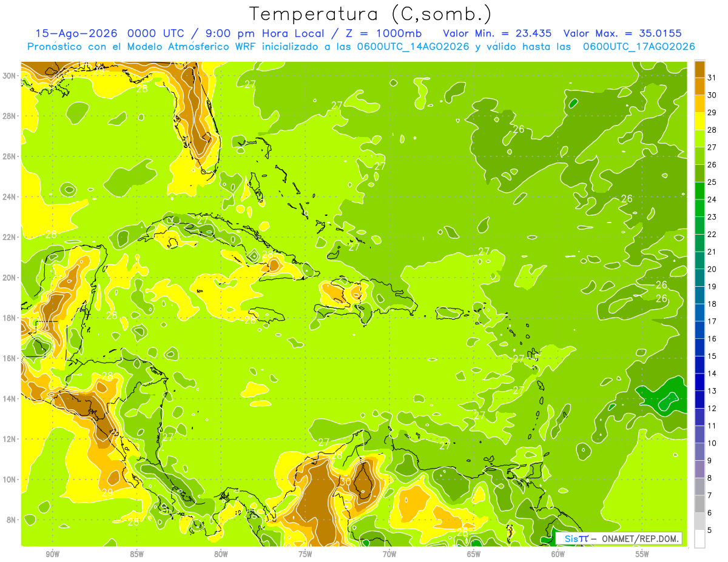Click the 60W longitude axis label
728x562 pixels.
[x=558, y=554]
